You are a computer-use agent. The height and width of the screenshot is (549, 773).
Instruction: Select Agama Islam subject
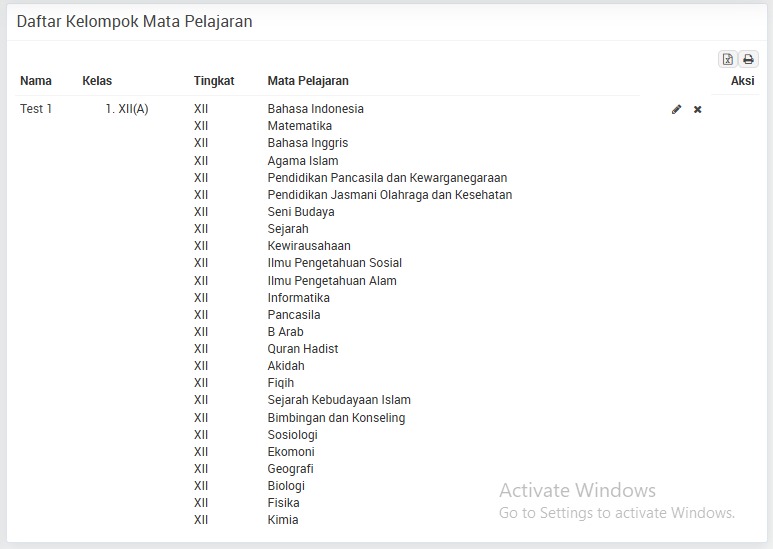point(303,161)
